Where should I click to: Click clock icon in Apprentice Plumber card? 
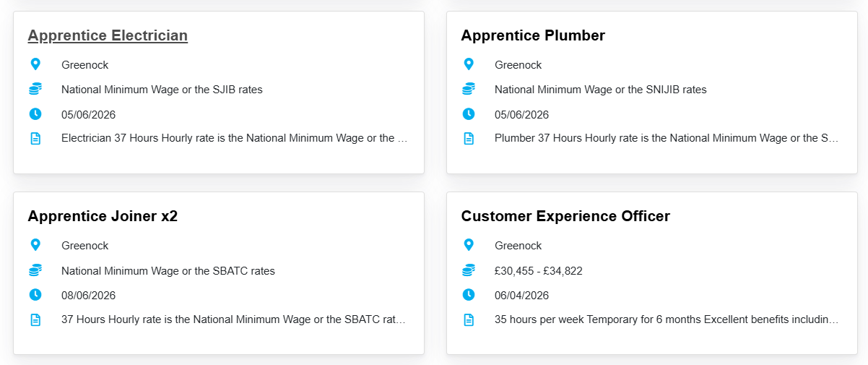coord(469,114)
